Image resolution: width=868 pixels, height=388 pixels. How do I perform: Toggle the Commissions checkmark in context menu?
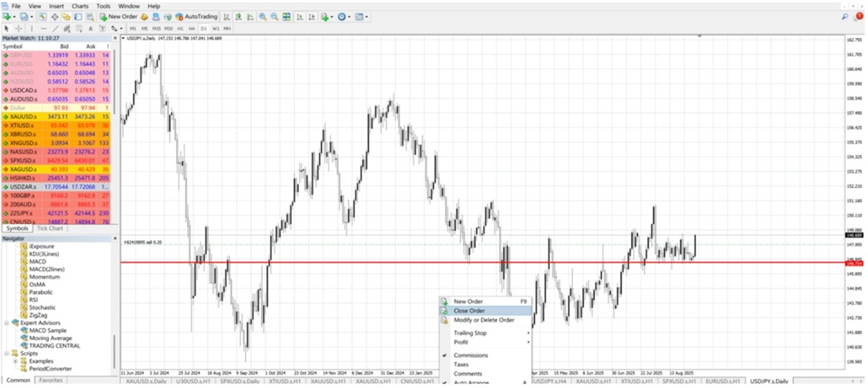(x=470, y=356)
